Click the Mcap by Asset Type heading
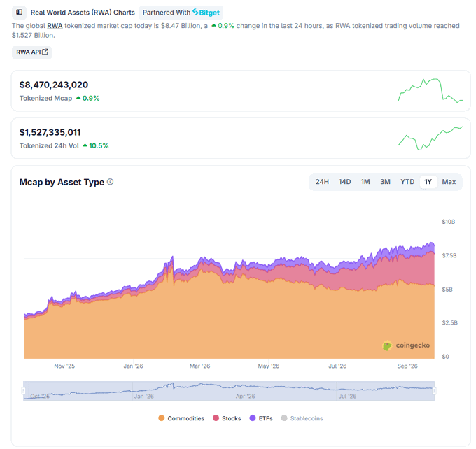Viewport: 476px width, 449px height. (62, 182)
